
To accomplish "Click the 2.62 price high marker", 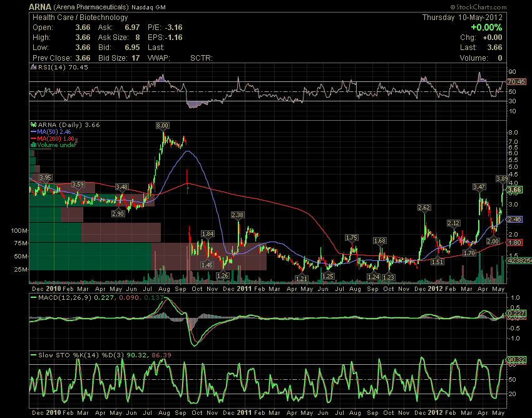I will [424, 207].
